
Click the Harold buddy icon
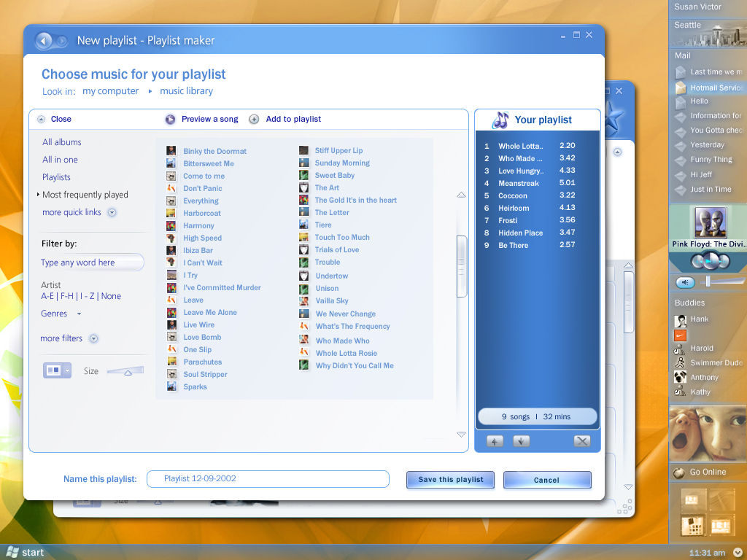click(x=680, y=349)
